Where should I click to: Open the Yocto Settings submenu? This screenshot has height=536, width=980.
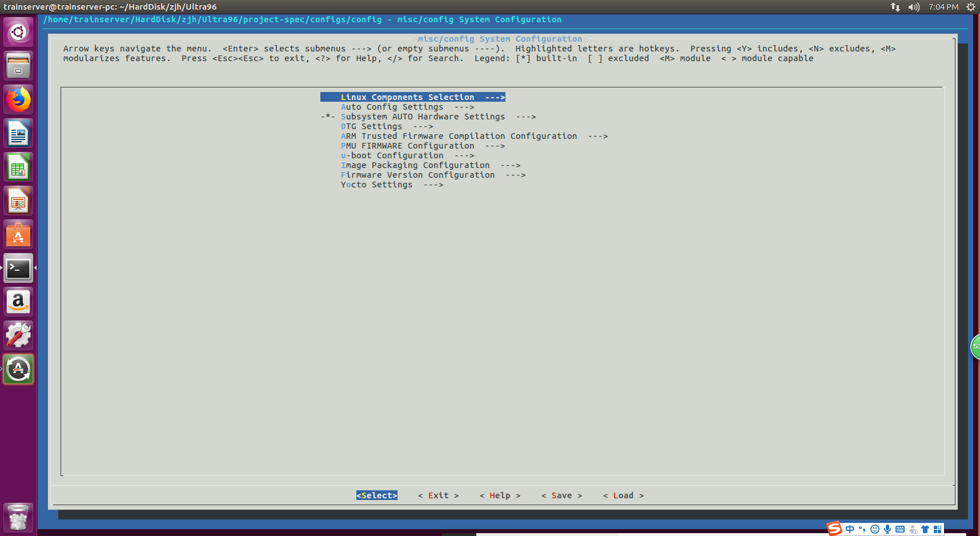392,185
